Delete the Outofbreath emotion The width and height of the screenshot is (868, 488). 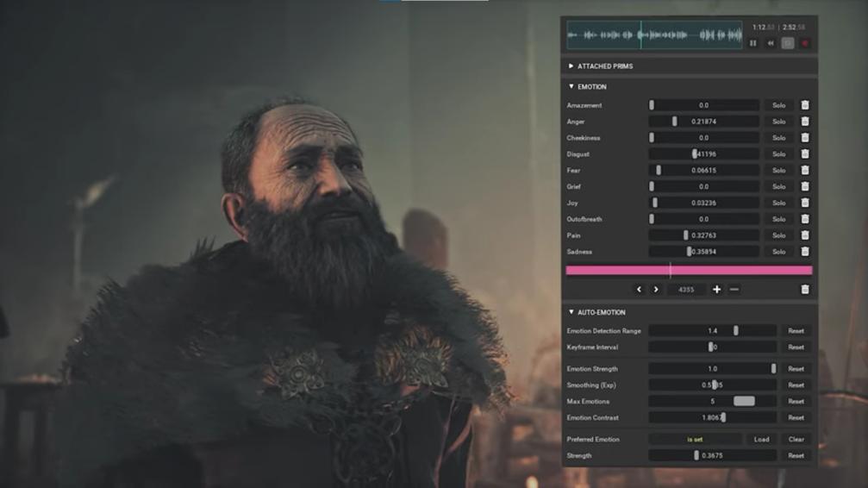[x=805, y=219]
